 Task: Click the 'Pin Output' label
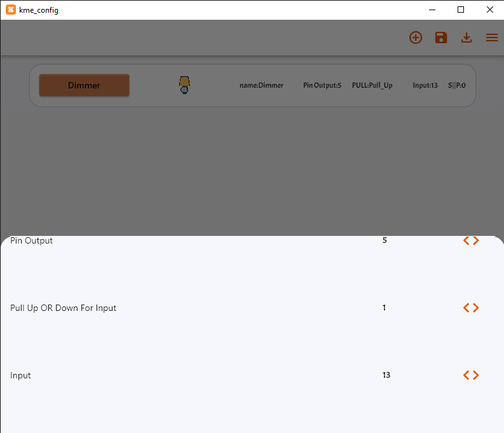point(31,241)
